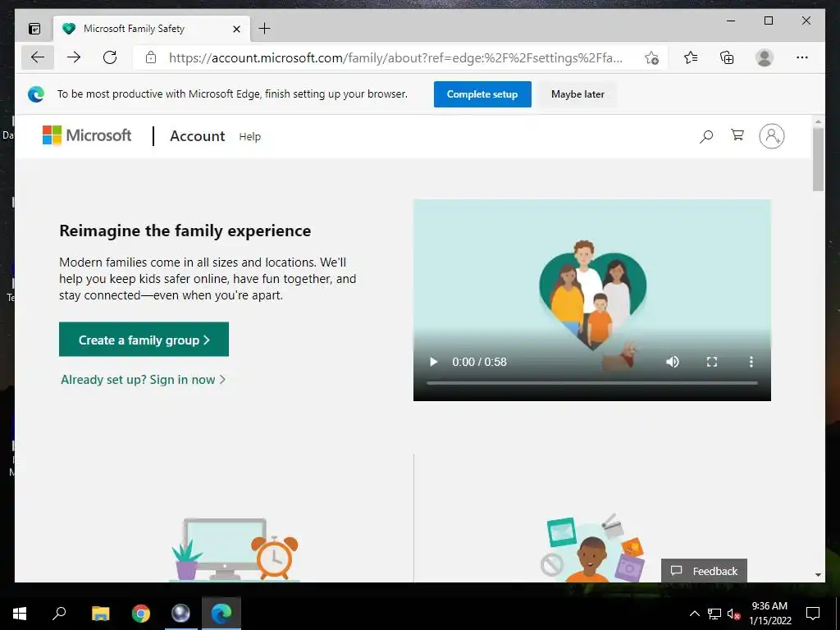Open the sphere app icon in the taskbar
The image size is (840, 630).
tap(180, 614)
